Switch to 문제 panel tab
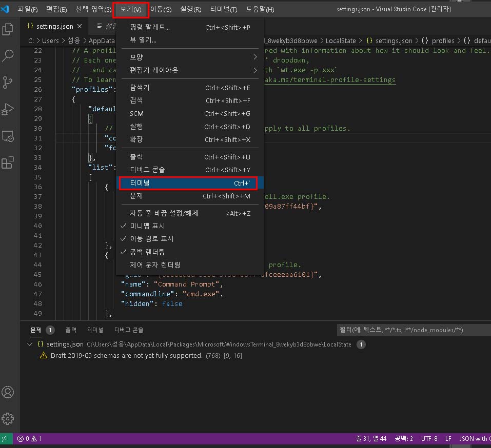Screen dimensions: 491x448 point(36,330)
